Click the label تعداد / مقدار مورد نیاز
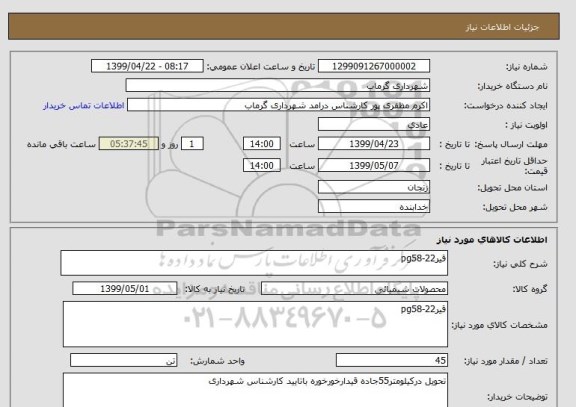The width and height of the screenshot is (576, 407). tap(506, 361)
